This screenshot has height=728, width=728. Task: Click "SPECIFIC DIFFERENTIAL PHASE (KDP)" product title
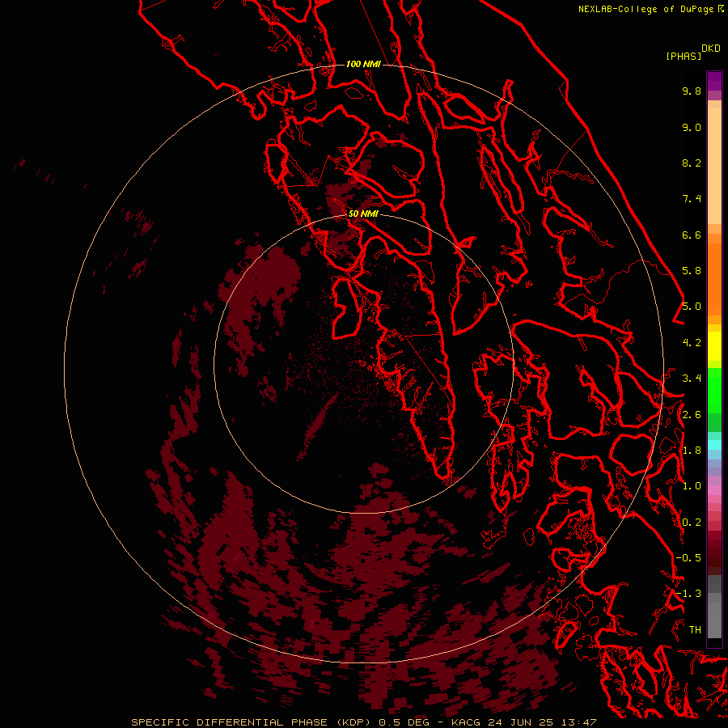click(x=252, y=722)
